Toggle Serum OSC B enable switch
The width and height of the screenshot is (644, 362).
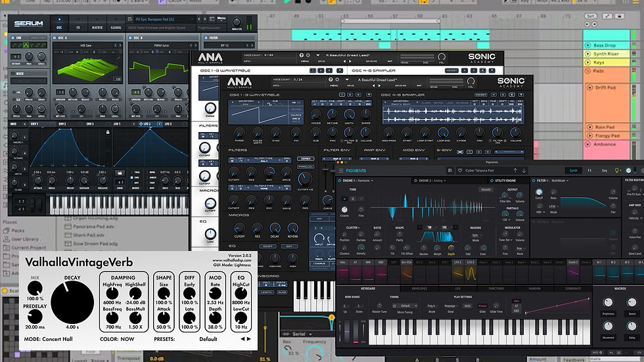(130, 37)
